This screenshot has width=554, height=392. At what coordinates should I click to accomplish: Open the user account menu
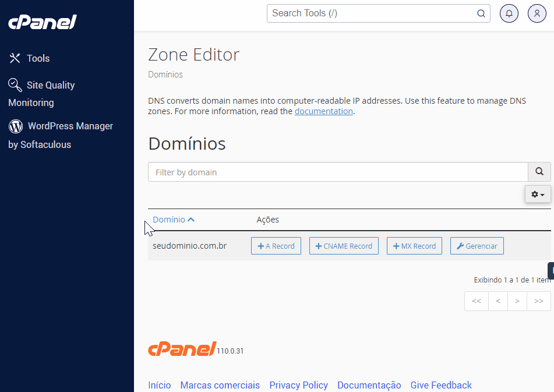(x=537, y=13)
